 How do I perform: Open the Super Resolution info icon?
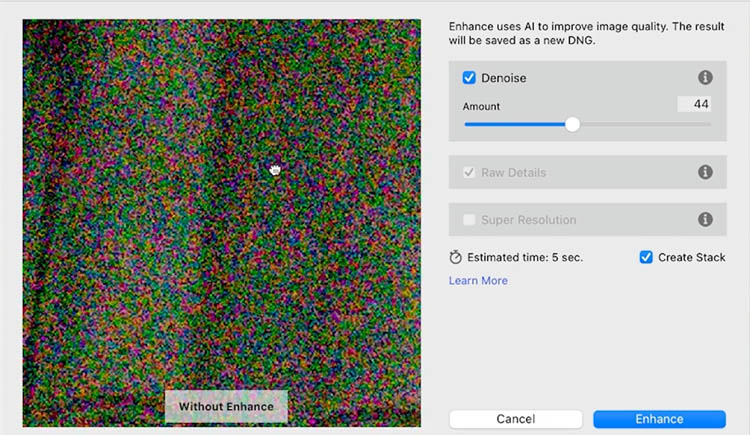tap(705, 220)
